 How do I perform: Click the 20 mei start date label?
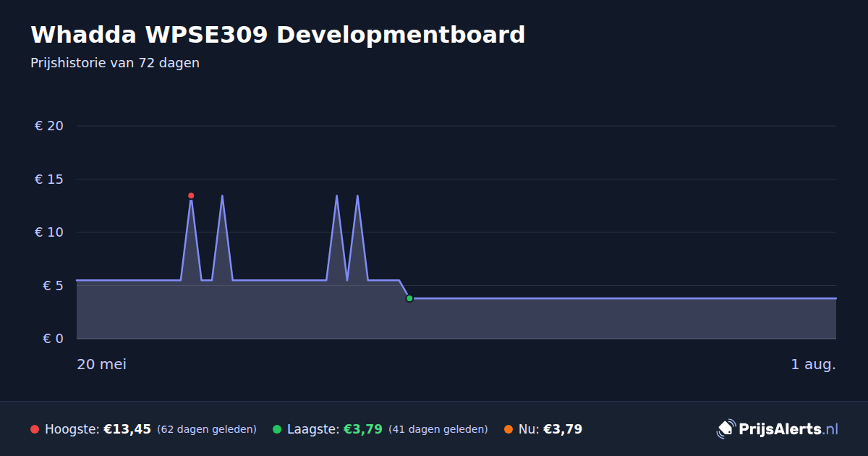[x=102, y=364]
